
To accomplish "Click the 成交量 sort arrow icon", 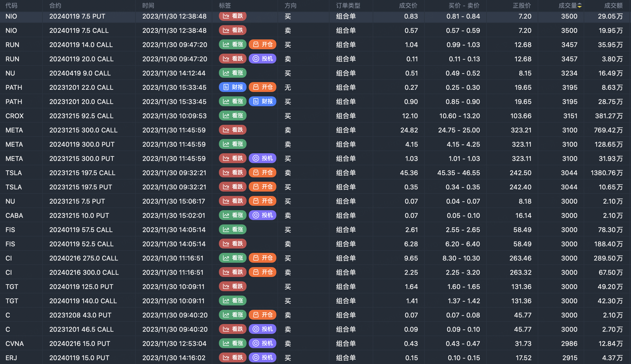I will pos(580,6).
